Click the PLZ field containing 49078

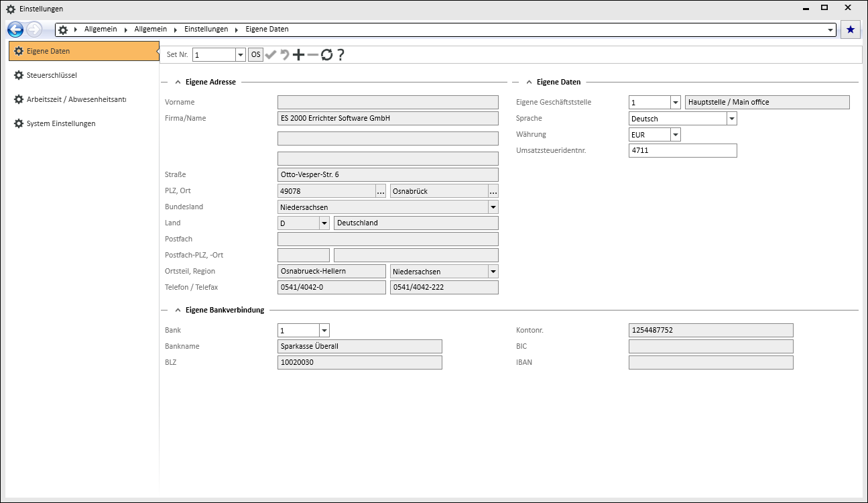click(x=326, y=191)
